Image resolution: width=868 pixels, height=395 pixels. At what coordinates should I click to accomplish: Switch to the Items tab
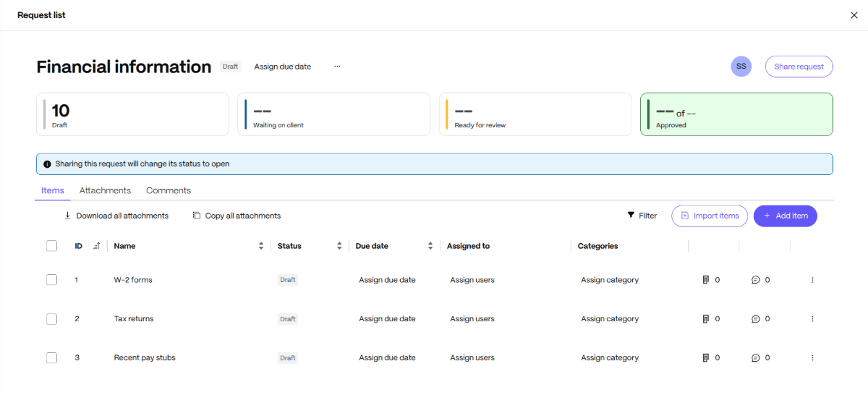(53, 190)
